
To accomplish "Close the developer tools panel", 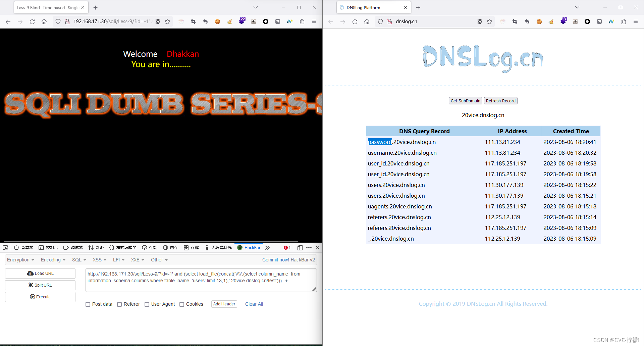I will (318, 248).
